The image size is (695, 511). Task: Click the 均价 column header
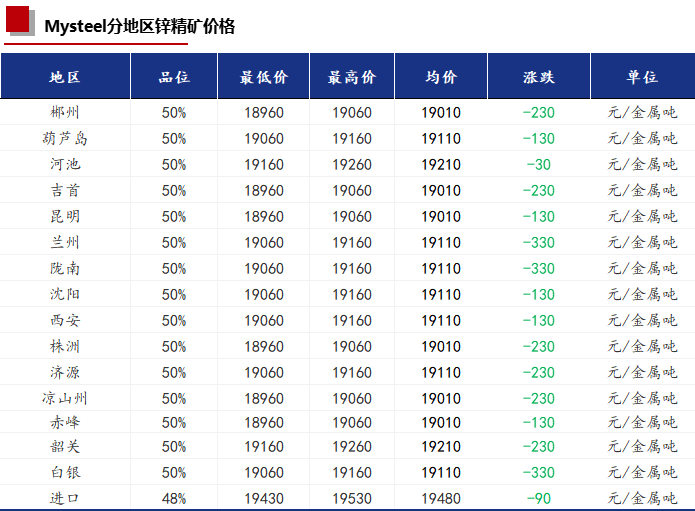[441, 77]
